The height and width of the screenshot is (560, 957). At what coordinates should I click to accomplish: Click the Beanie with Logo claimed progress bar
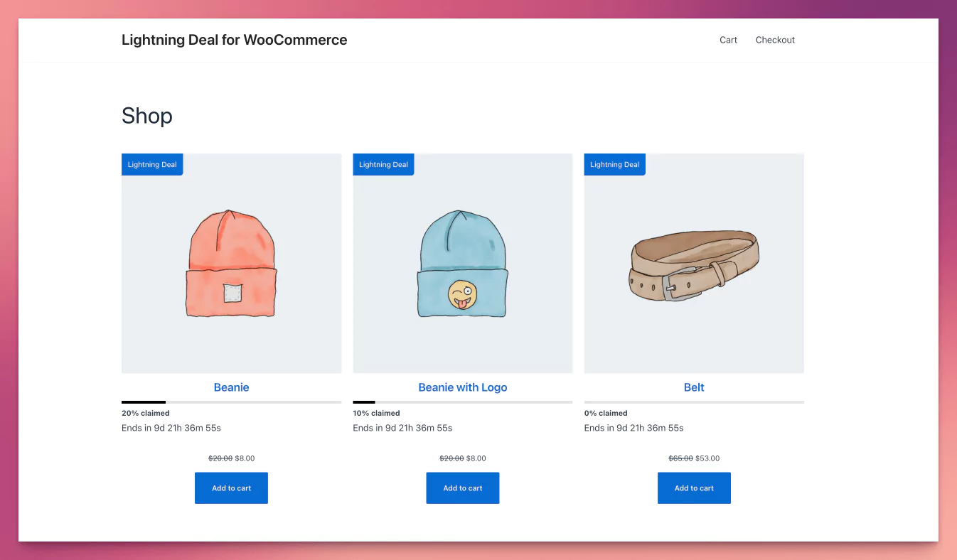coord(462,402)
